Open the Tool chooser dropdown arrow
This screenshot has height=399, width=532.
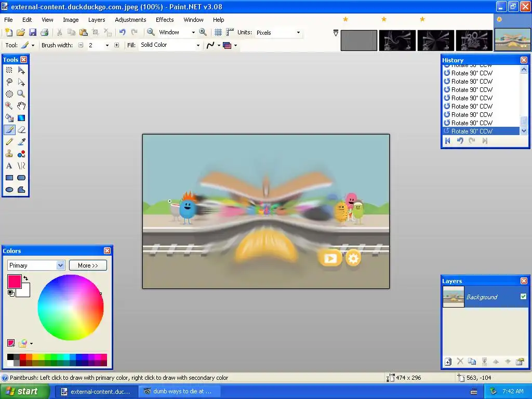point(33,45)
